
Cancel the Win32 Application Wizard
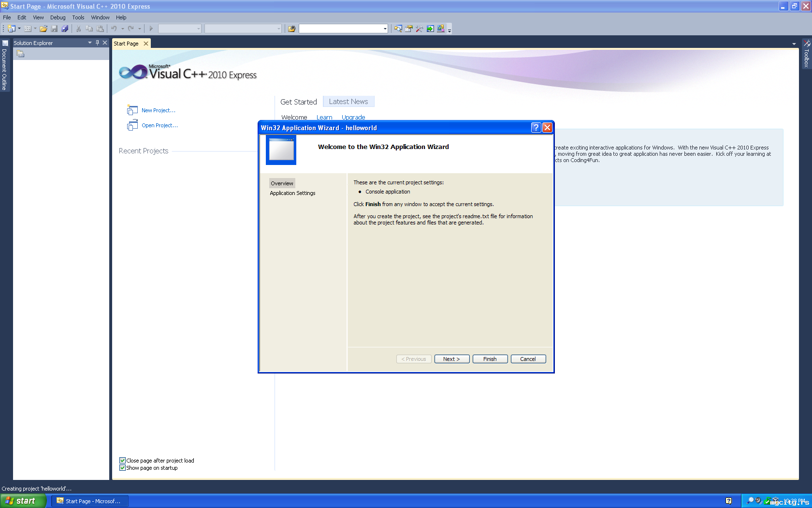point(528,359)
